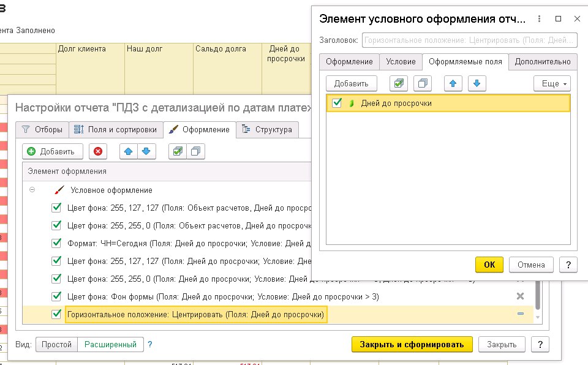Check all design elements in report settings
This screenshot has height=365, width=588.
178,151
